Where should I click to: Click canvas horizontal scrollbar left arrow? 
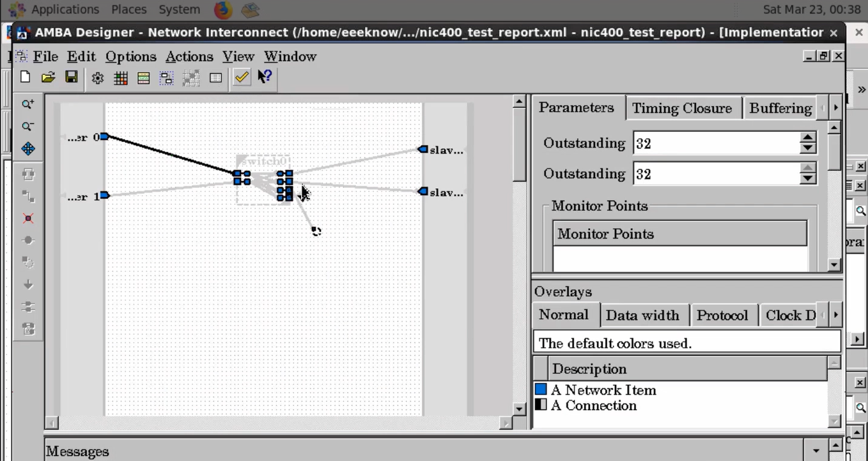point(52,423)
